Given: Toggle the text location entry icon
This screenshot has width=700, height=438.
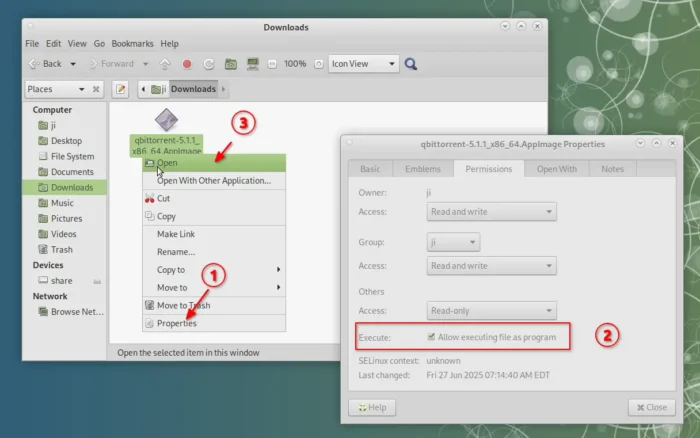Looking at the screenshot, I should coord(121,89).
